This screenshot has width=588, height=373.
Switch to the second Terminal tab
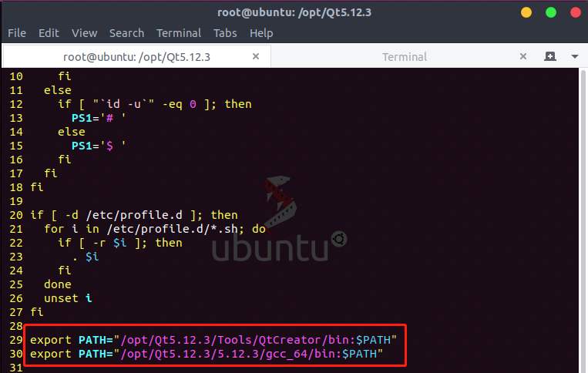pos(405,56)
